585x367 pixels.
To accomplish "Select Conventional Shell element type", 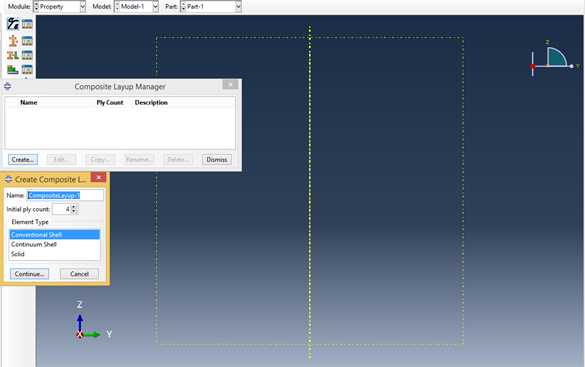I will tap(55, 235).
